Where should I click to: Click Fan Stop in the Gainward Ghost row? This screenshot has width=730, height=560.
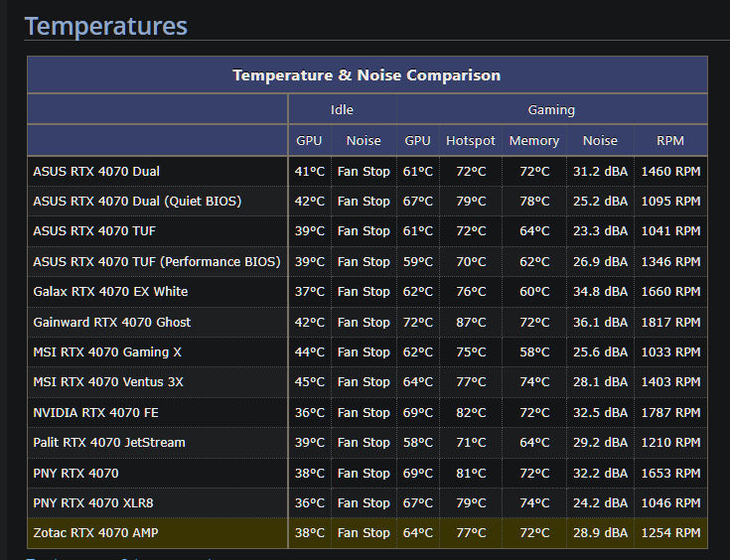click(x=364, y=322)
